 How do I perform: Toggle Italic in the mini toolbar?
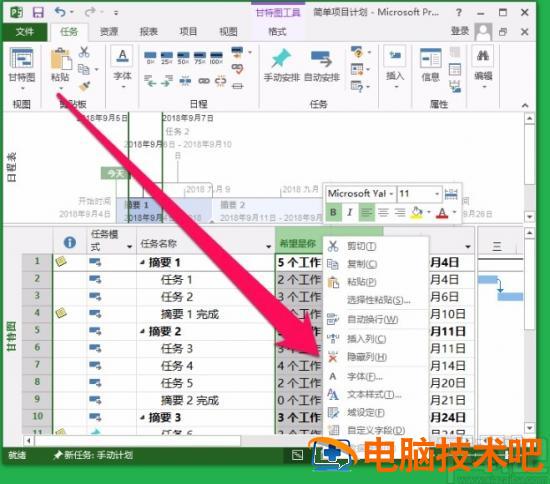(349, 212)
